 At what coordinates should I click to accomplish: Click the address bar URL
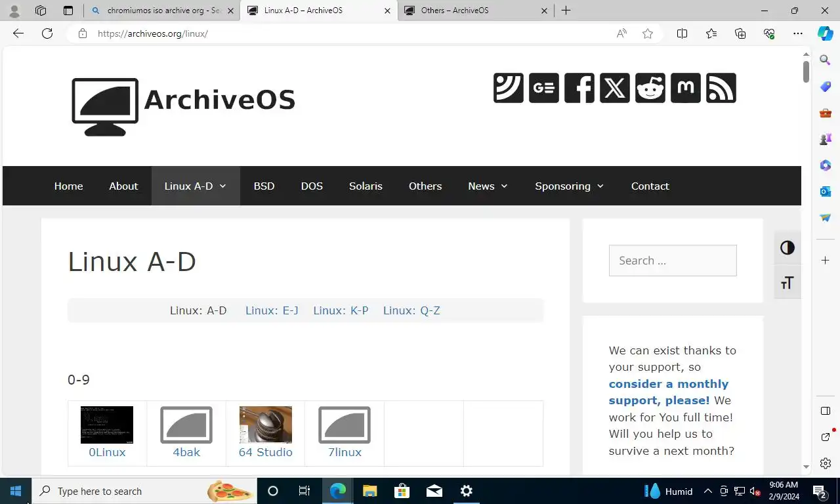[x=153, y=33]
